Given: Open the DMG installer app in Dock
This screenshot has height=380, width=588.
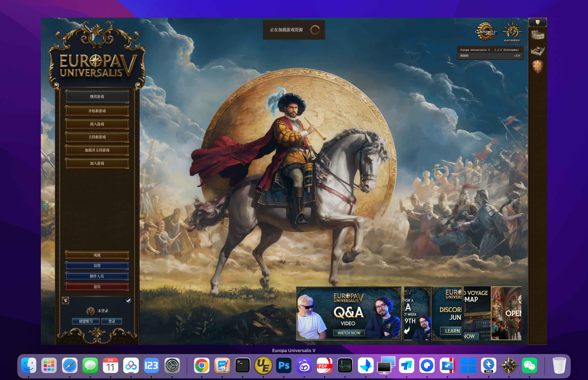Looking at the screenshot, I should (x=222, y=365).
